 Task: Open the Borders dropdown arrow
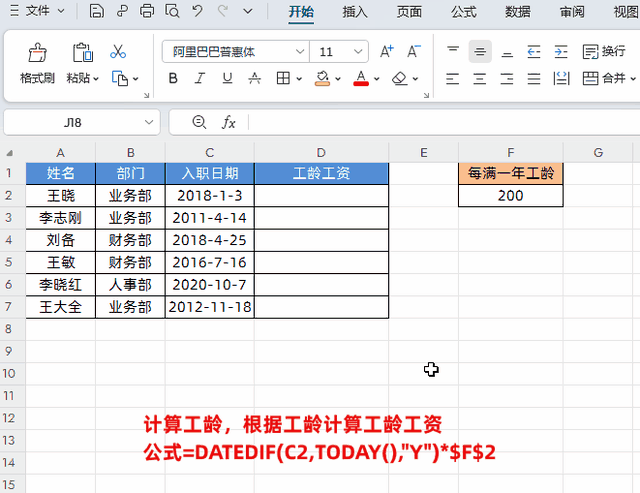point(299,79)
